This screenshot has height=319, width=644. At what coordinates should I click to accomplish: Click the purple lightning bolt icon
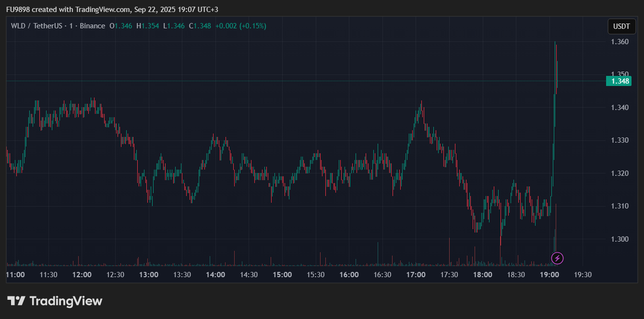557,258
